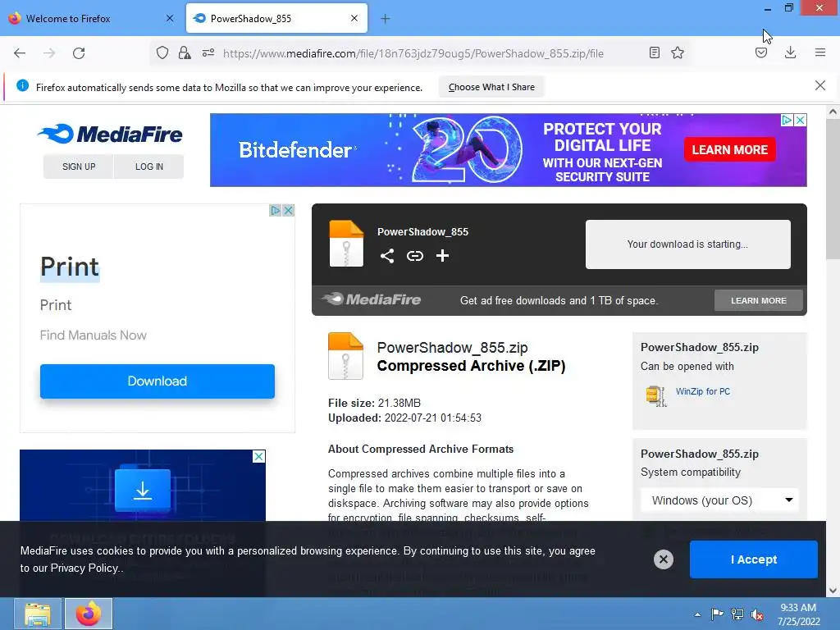Open the Firefox application menu
Image resolution: width=840 pixels, height=630 pixels.
click(820, 52)
